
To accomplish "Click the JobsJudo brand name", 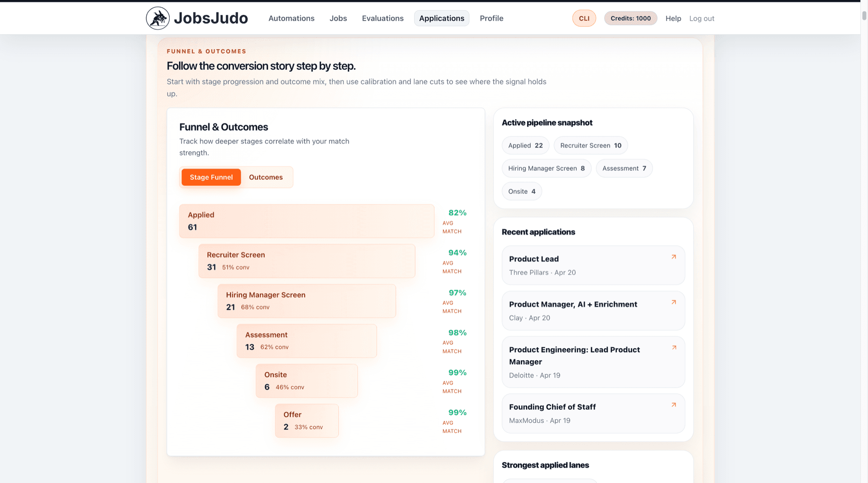I will [x=211, y=18].
